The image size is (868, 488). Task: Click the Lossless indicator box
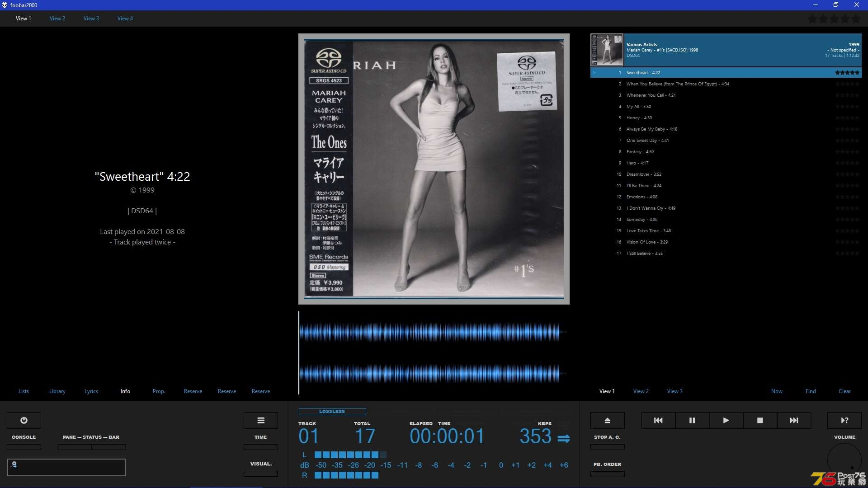[x=332, y=412]
